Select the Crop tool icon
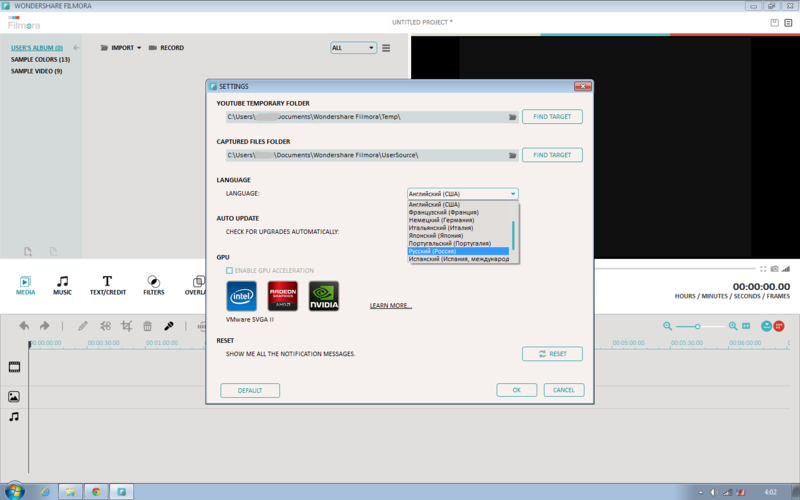Image resolution: width=800 pixels, height=500 pixels. click(127, 326)
